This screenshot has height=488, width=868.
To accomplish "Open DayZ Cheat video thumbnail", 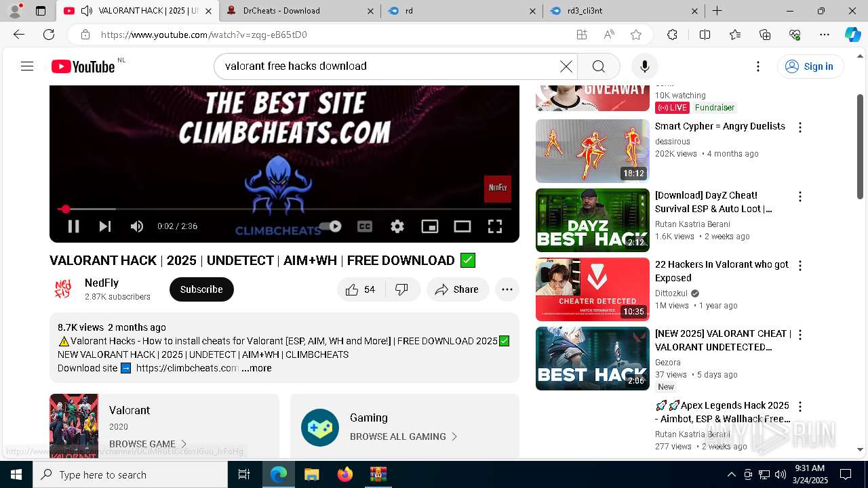I will pos(593,220).
